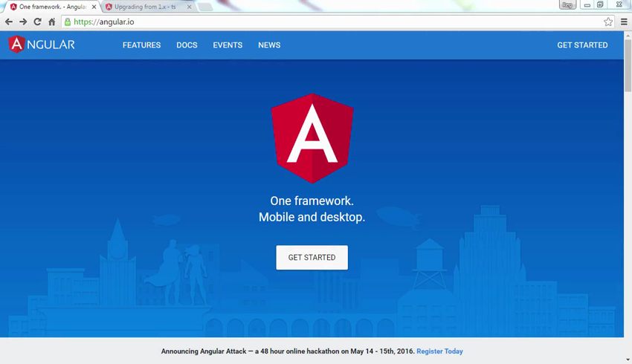Open the EVENTS nav menu item
This screenshot has width=632, height=364.
[228, 45]
